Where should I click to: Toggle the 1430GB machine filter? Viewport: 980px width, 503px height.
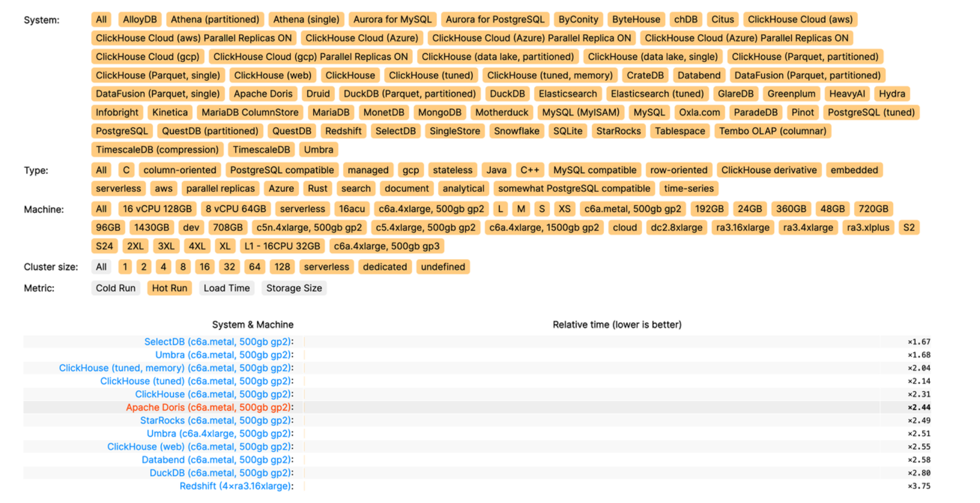(x=152, y=227)
